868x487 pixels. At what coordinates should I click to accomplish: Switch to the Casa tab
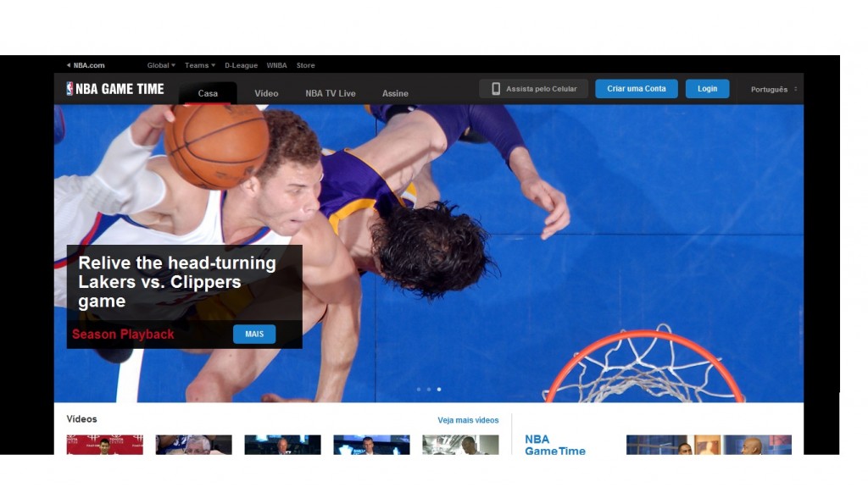point(208,93)
